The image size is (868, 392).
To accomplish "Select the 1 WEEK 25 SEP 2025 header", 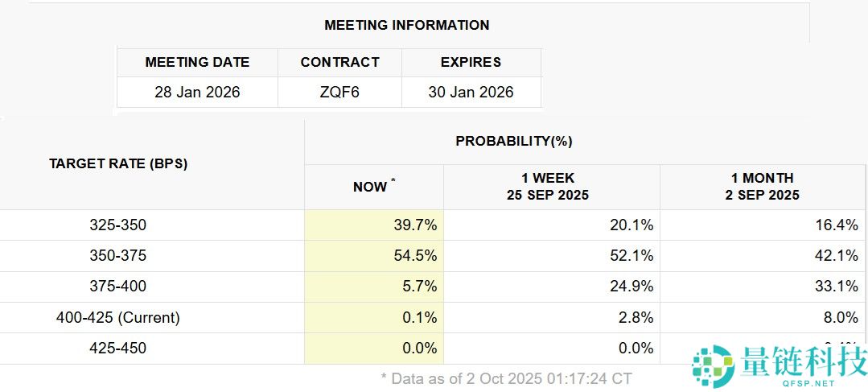I will (x=547, y=186).
